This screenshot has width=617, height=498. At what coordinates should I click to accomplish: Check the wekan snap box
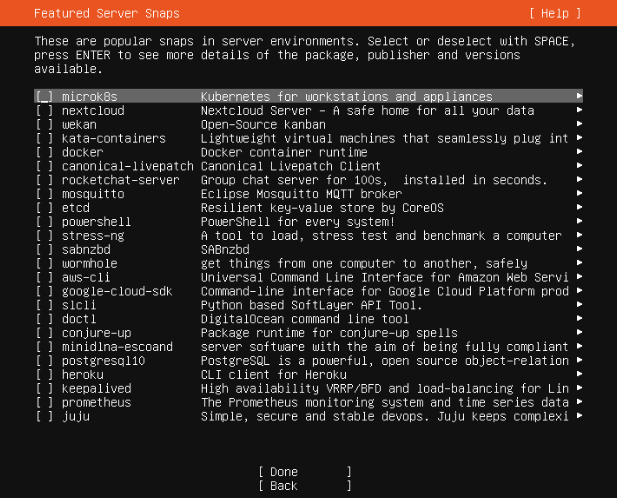(x=44, y=125)
